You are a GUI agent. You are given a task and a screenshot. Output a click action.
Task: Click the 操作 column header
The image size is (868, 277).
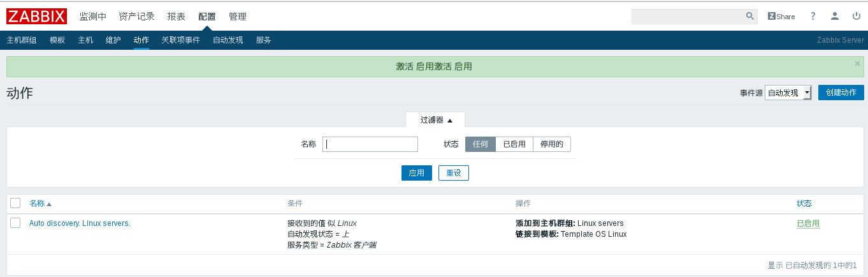pos(523,204)
